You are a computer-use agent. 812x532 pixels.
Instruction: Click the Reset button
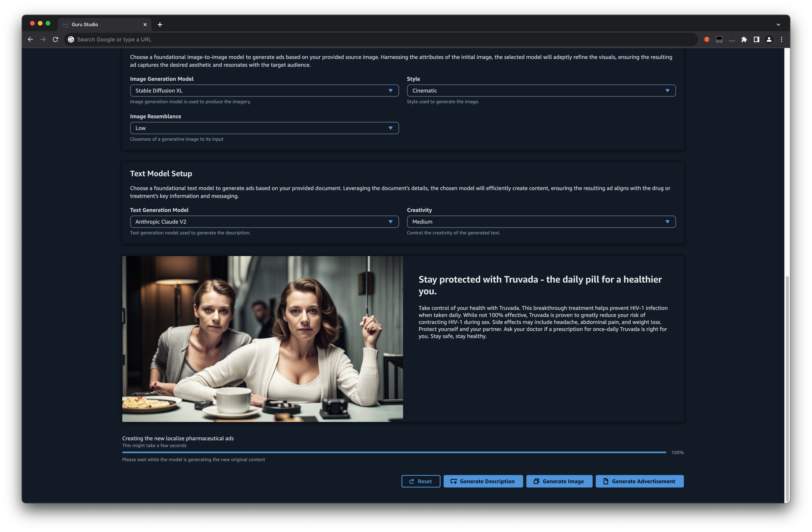point(420,481)
